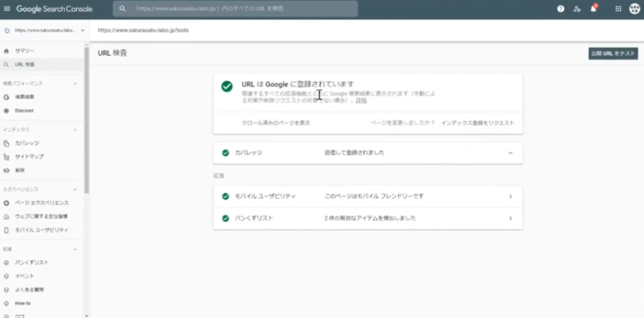Open the property selector dropdown
This screenshot has height=318, width=644.
click(45, 30)
